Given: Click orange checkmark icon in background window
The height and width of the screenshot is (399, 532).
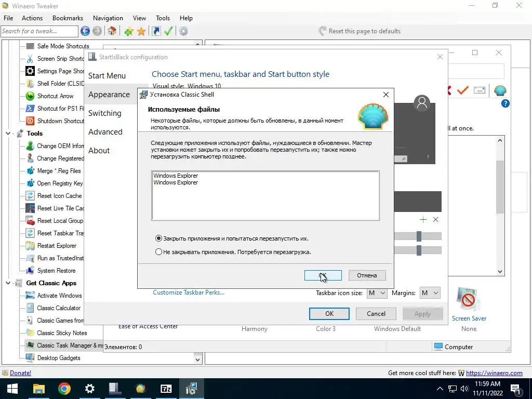Looking at the screenshot, I should [x=463, y=90].
